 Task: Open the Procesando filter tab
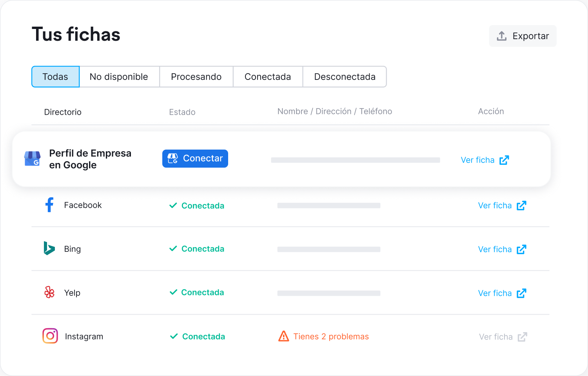(x=196, y=77)
